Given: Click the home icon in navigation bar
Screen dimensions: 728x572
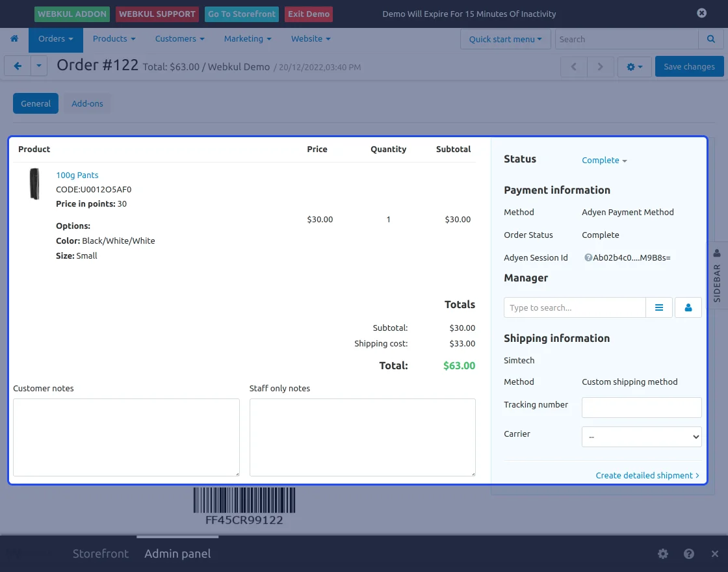Looking at the screenshot, I should point(14,39).
